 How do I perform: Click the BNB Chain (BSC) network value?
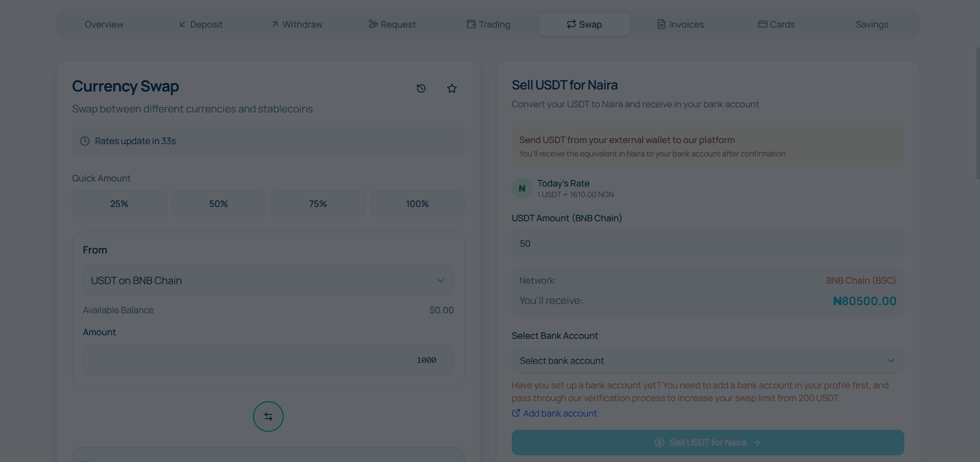[x=861, y=281]
